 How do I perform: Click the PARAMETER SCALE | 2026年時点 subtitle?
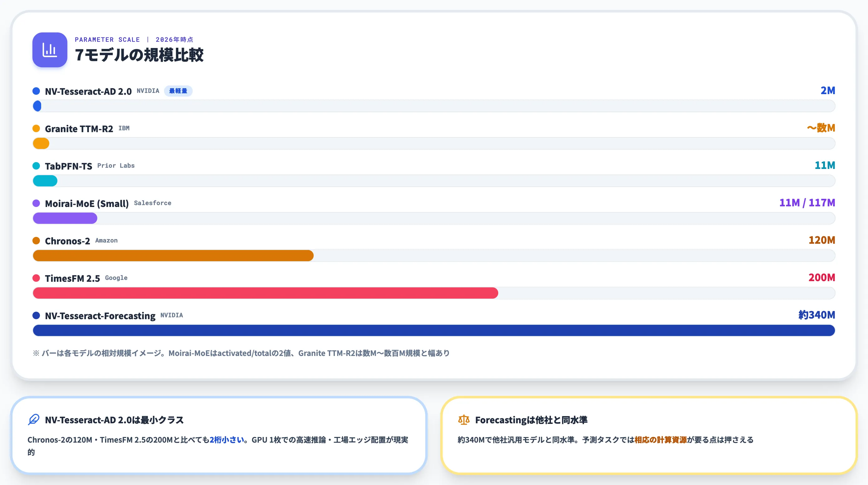point(134,39)
